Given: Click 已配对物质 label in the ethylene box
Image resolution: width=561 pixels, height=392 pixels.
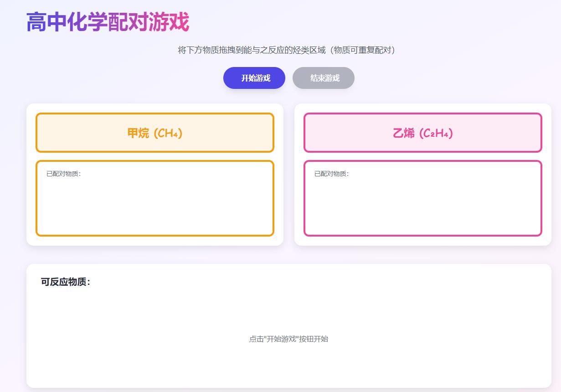Looking at the screenshot, I should click(x=331, y=174).
